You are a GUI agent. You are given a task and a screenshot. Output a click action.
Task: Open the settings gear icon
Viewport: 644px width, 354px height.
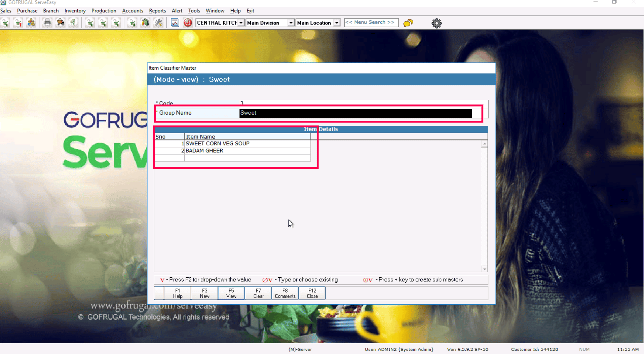coord(437,23)
